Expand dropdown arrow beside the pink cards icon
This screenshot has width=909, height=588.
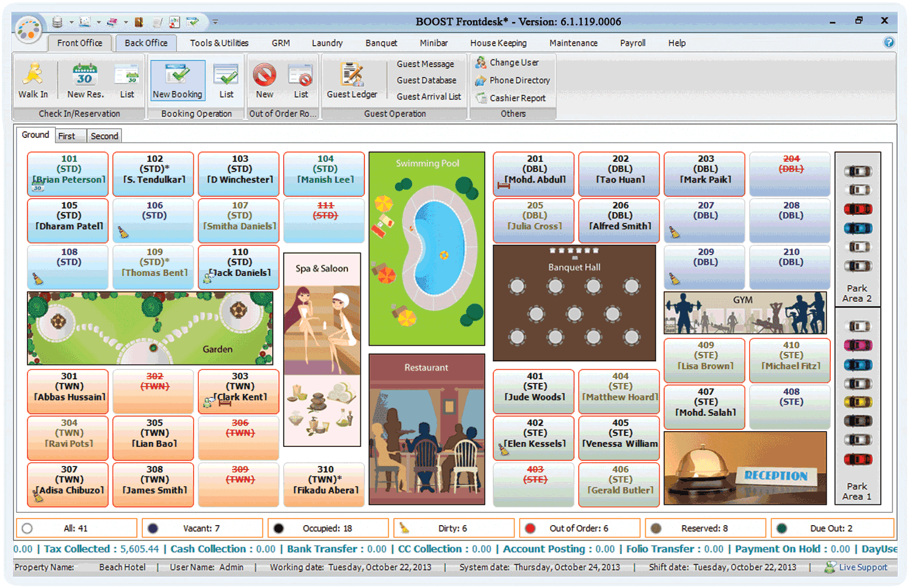point(126,23)
